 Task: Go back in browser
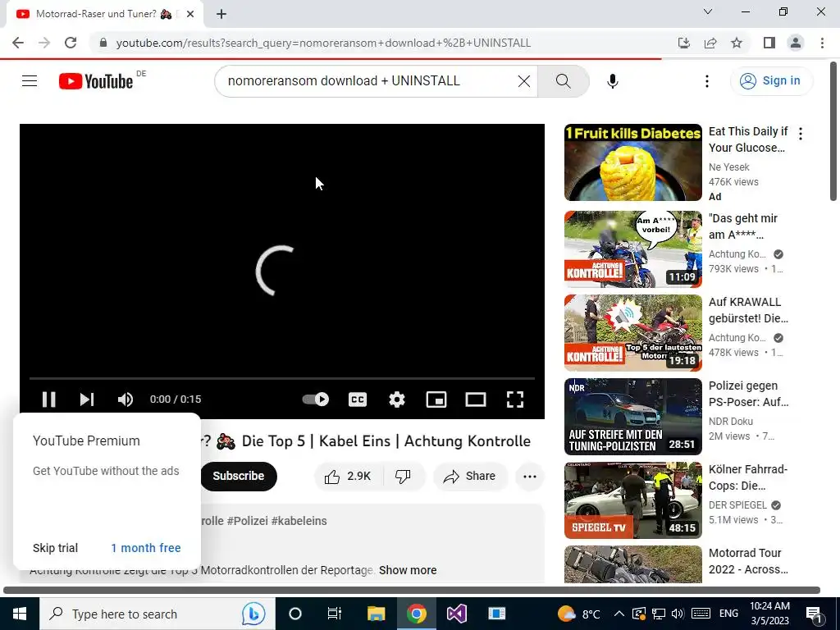tap(18, 43)
